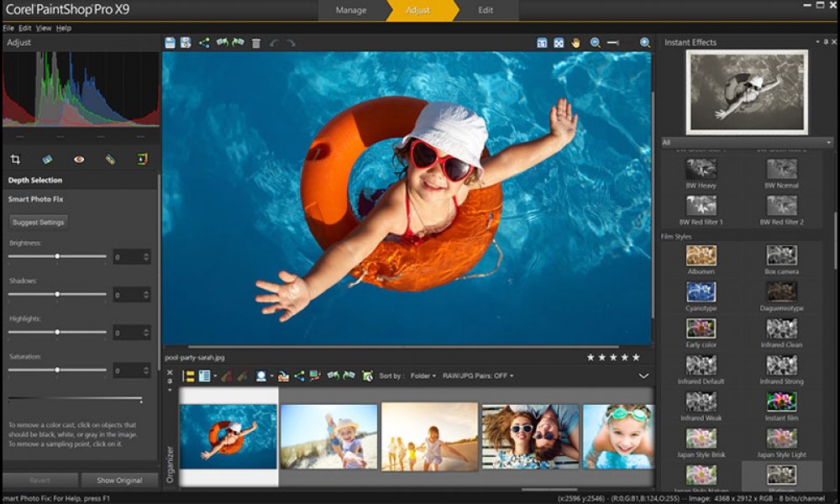
Task: Collapse the Organizer with the chevron
Action: click(643, 376)
